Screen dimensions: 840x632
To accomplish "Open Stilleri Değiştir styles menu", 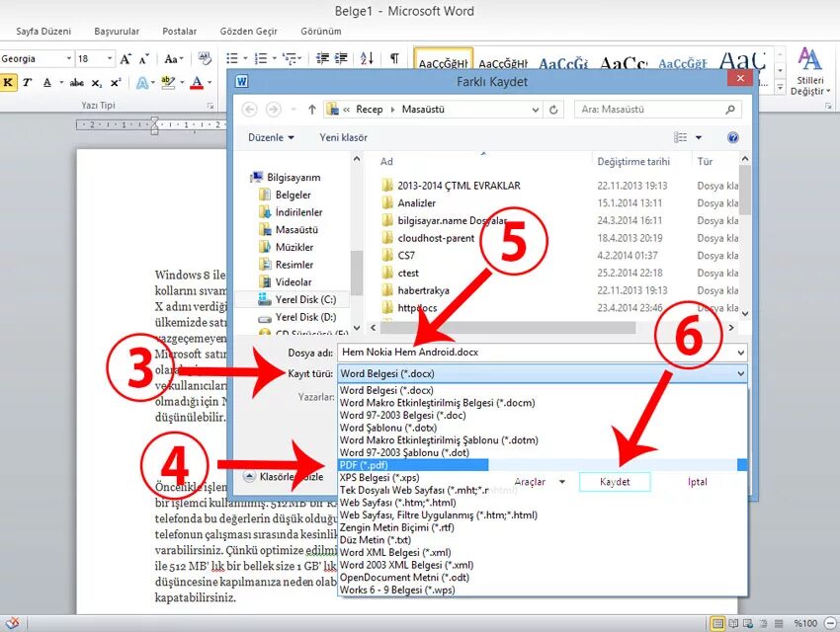I will click(809, 71).
